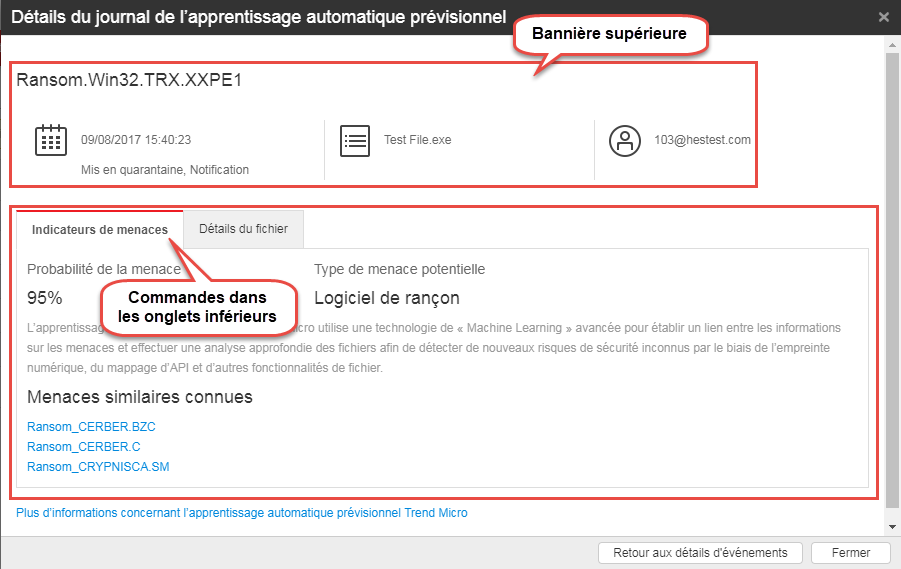This screenshot has width=901, height=569.
Task: Open the Détails du fichier tab
Action: click(243, 229)
